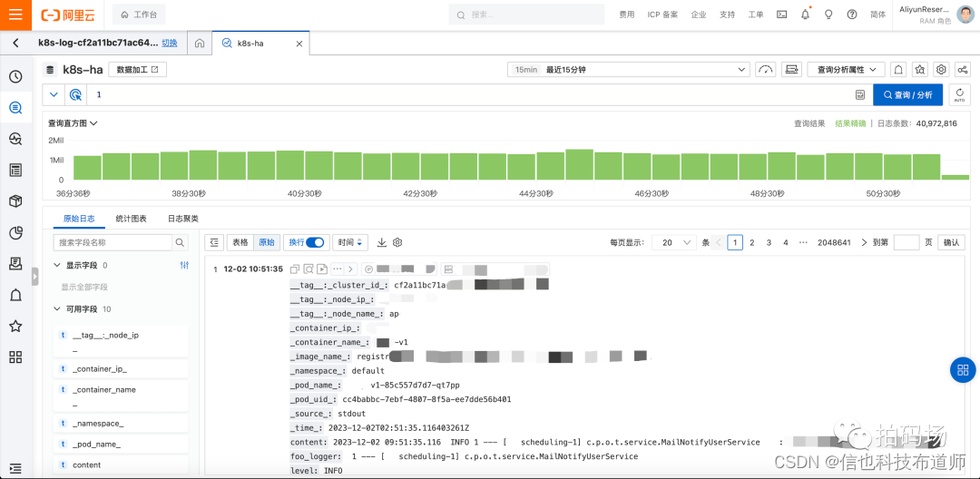980x479 pixels.
Task: Click the 切换 project link
Action: (170, 43)
